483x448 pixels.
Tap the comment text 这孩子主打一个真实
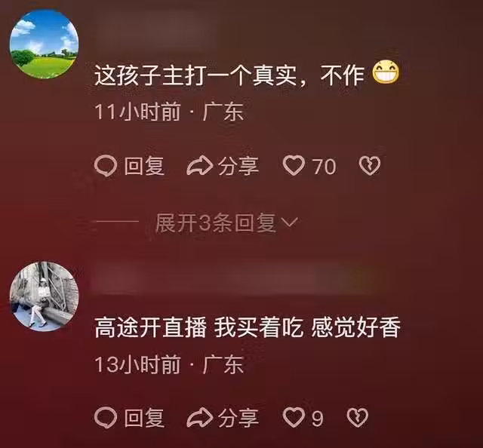(x=195, y=75)
